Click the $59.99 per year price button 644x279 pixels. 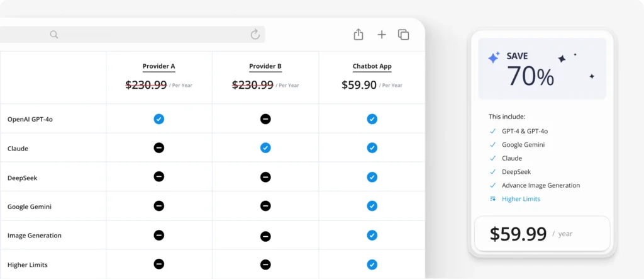pyautogui.click(x=541, y=234)
